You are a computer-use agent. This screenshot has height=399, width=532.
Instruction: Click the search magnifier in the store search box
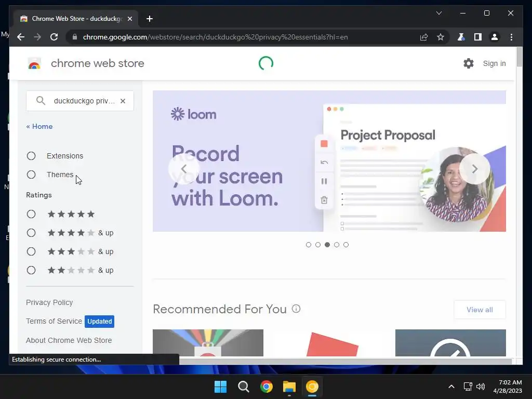click(41, 100)
